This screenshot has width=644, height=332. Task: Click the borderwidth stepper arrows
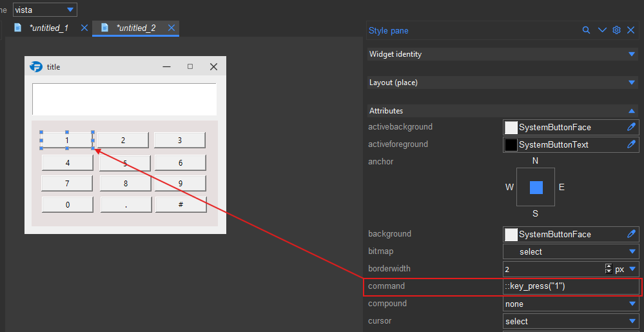pyautogui.click(x=609, y=269)
